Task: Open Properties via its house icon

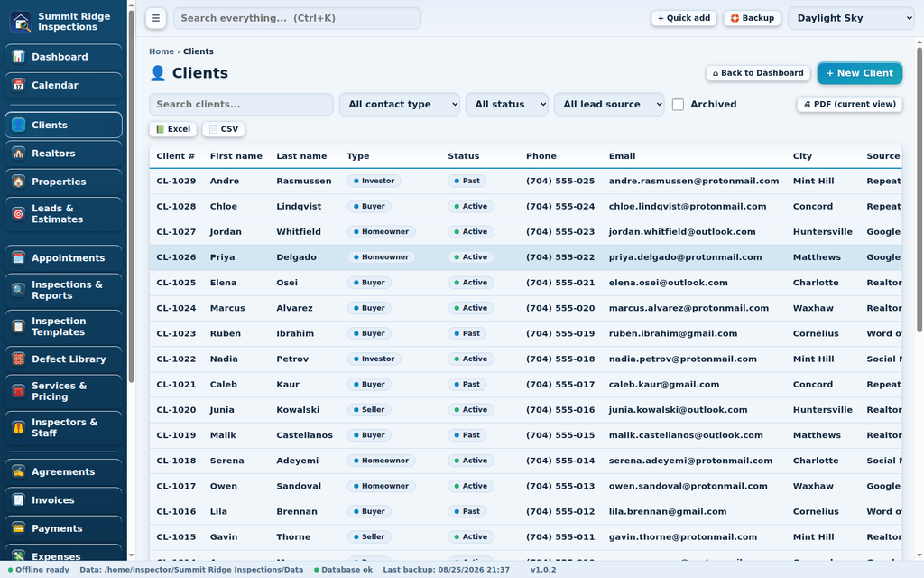Action: coord(19,182)
